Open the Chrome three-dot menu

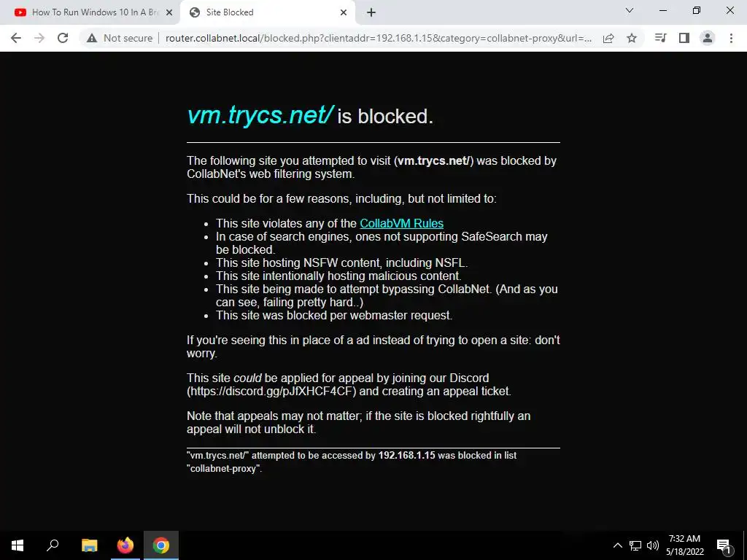731,38
